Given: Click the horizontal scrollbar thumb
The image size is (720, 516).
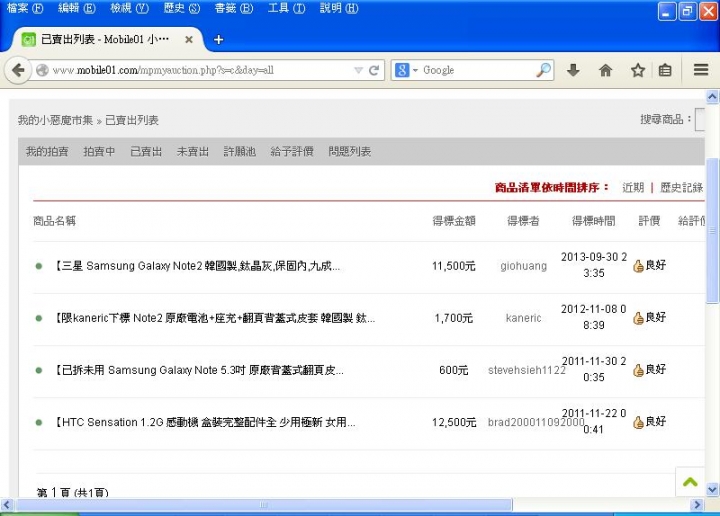Looking at the screenshot, I should (x=263, y=505).
